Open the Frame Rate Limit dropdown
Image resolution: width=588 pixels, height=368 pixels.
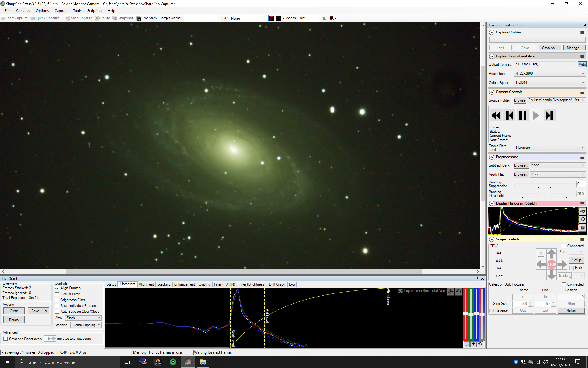(550, 148)
